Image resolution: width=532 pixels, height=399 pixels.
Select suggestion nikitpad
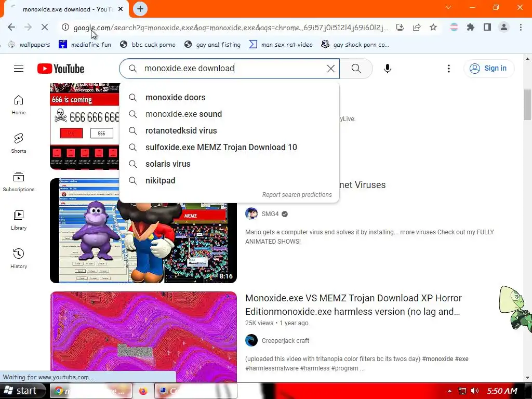tap(229, 180)
